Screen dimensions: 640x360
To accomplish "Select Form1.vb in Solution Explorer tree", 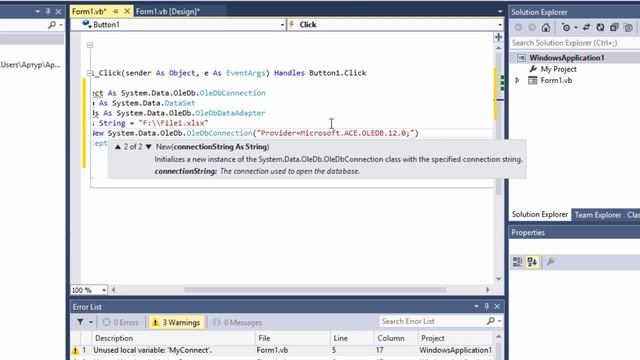I will click(x=556, y=80).
